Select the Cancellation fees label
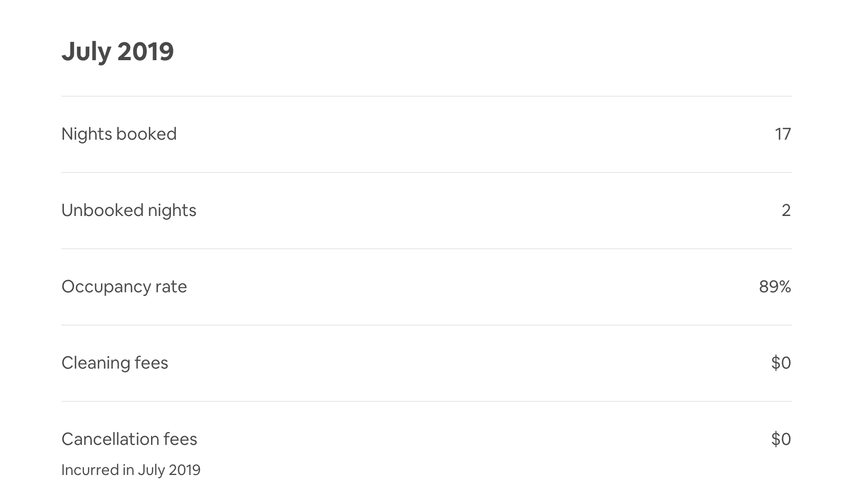The height and width of the screenshot is (504, 846). click(x=129, y=439)
